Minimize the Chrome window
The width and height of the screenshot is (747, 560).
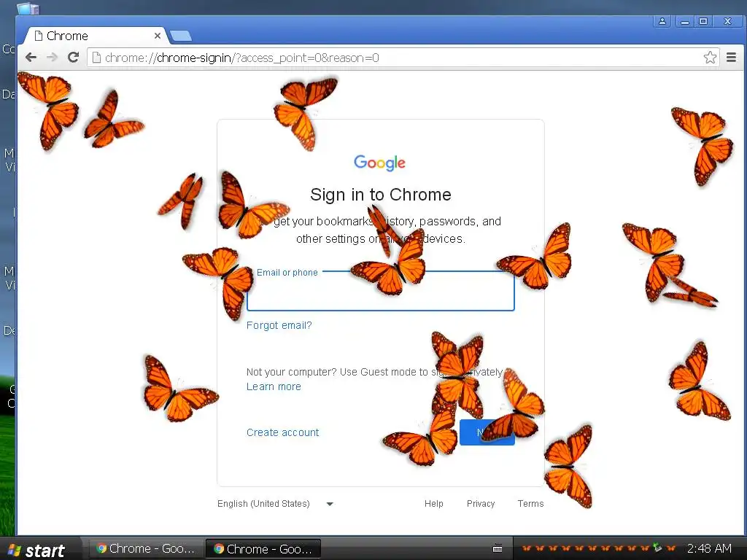click(685, 21)
